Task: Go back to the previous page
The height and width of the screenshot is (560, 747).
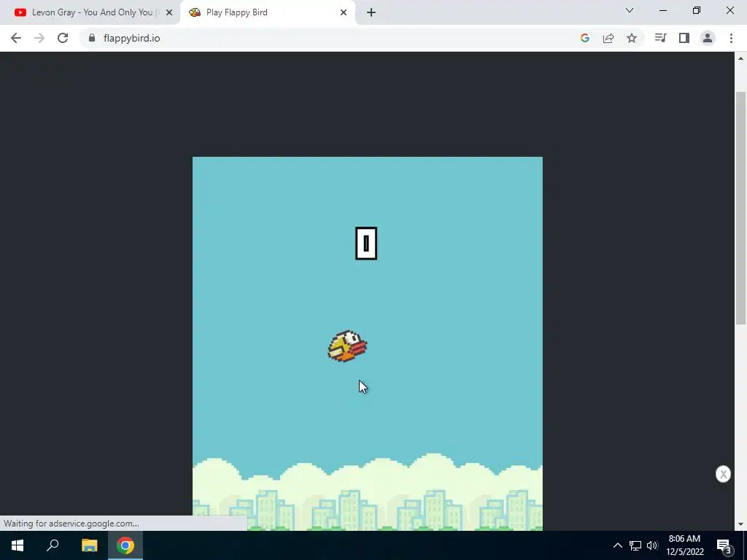Action: click(x=16, y=38)
